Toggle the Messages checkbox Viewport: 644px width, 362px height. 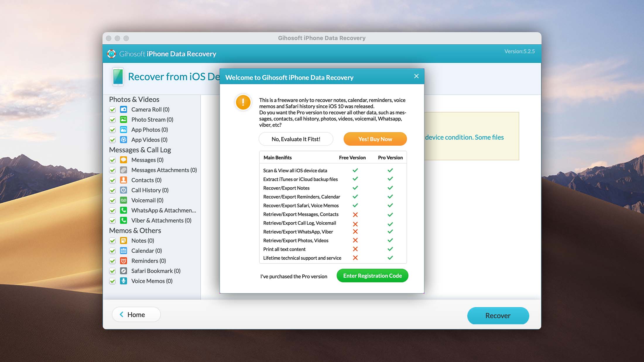click(x=112, y=160)
